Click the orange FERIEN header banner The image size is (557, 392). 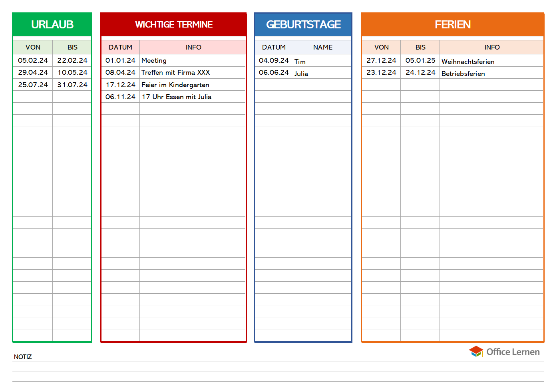[x=452, y=24]
